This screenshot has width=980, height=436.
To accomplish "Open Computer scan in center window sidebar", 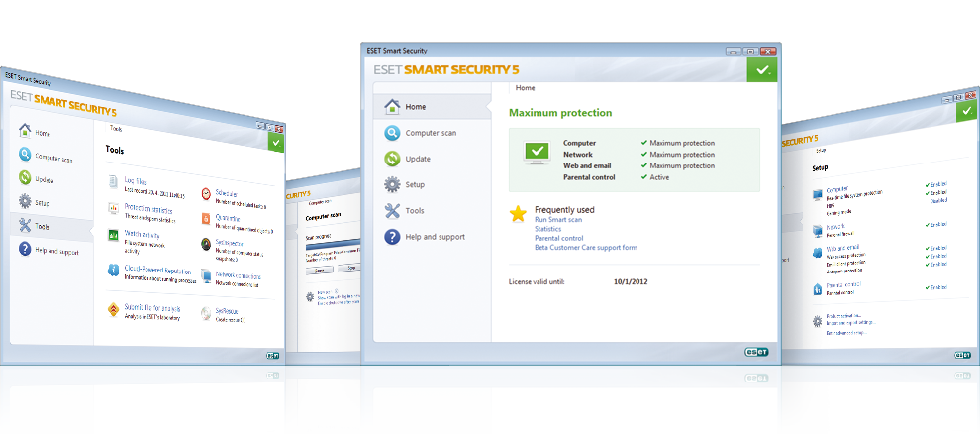I will click(x=434, y=133).
